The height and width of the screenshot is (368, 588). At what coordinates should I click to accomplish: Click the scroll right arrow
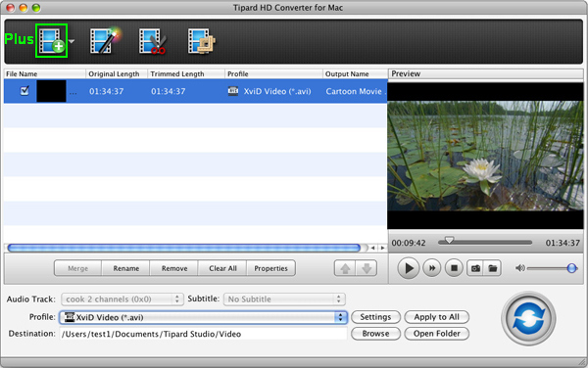(382, 248)
